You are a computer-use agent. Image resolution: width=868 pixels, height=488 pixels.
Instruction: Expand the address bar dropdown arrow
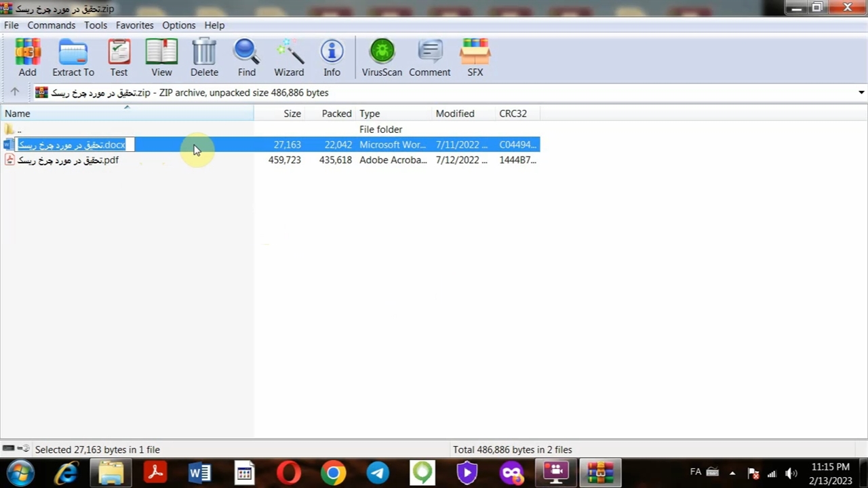pos(861,93)
